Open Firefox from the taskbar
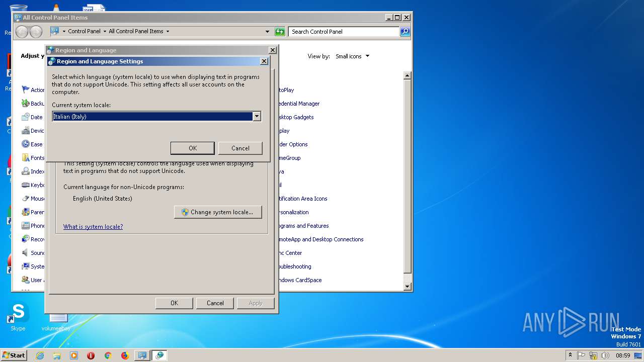 tap(125, 355)
